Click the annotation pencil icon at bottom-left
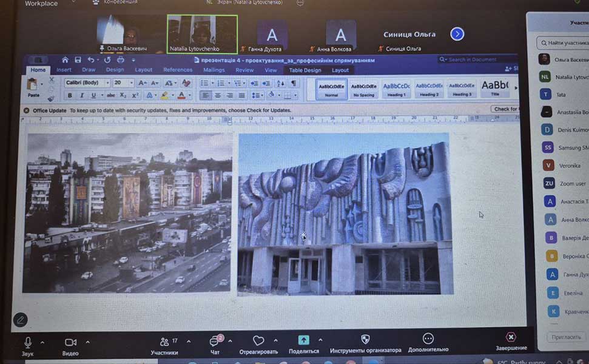 pos(20,319)
